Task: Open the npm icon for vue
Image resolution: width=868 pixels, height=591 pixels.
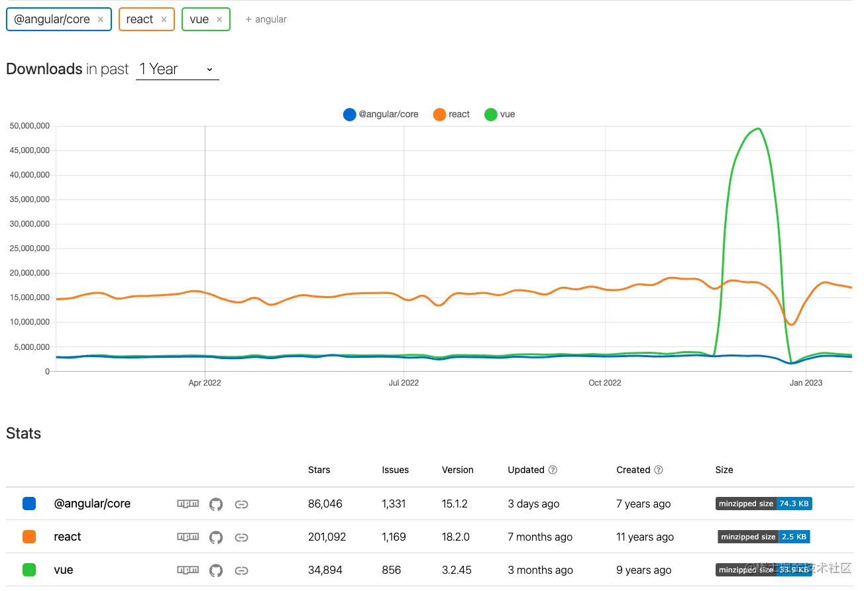Action: point(188,570)
